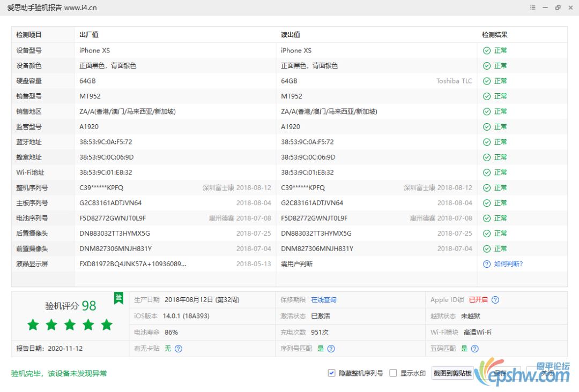Click the factory G2C83161ADTJVN64 mainboard serial
579x392 pixels.
coord(110,203)
